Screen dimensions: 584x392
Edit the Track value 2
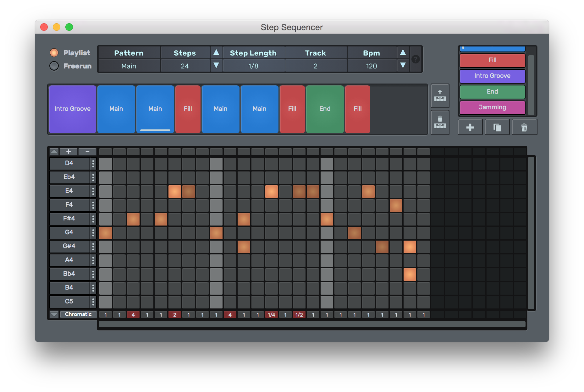click(316, 66)
